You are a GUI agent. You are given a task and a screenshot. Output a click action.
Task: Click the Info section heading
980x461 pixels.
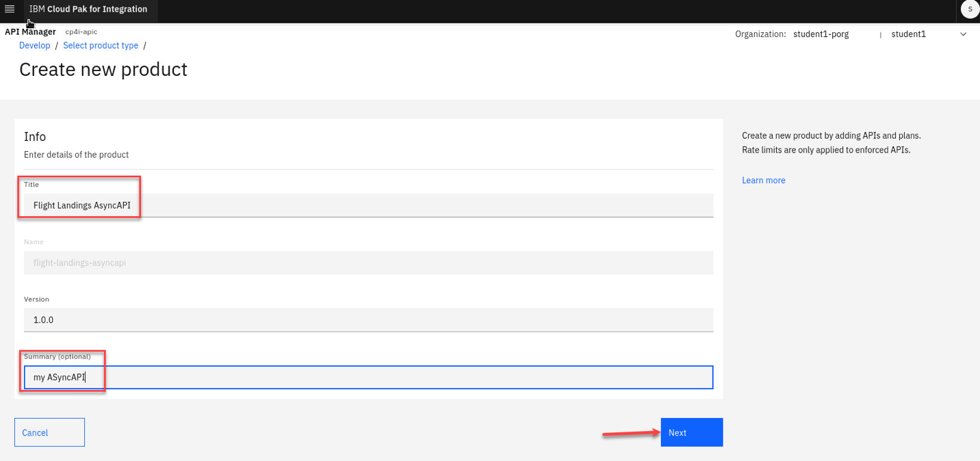tap(34, 136)
